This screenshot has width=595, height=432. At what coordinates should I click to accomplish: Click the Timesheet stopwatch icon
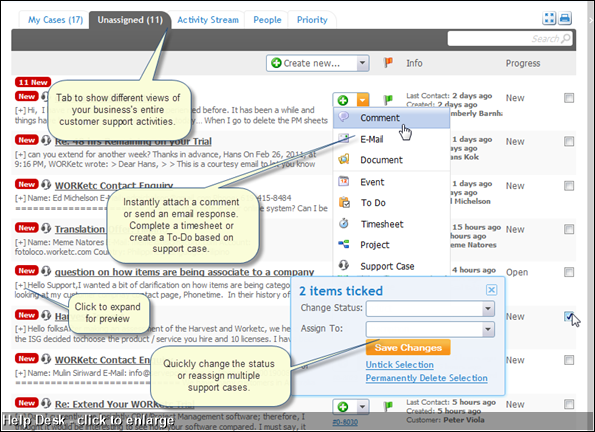[x=344, y=223]
